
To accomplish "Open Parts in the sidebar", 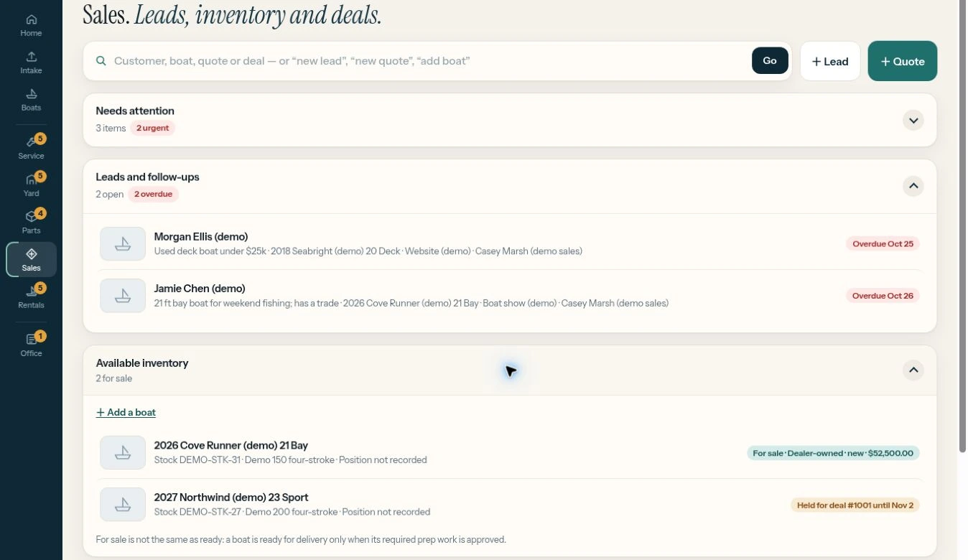I will (x=31, y=222).
